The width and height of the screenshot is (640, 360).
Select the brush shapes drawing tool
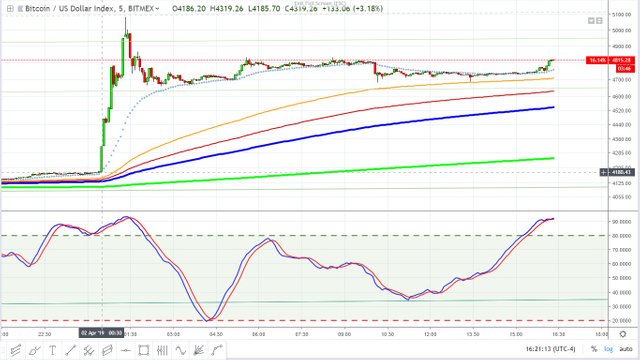point(34,350)
